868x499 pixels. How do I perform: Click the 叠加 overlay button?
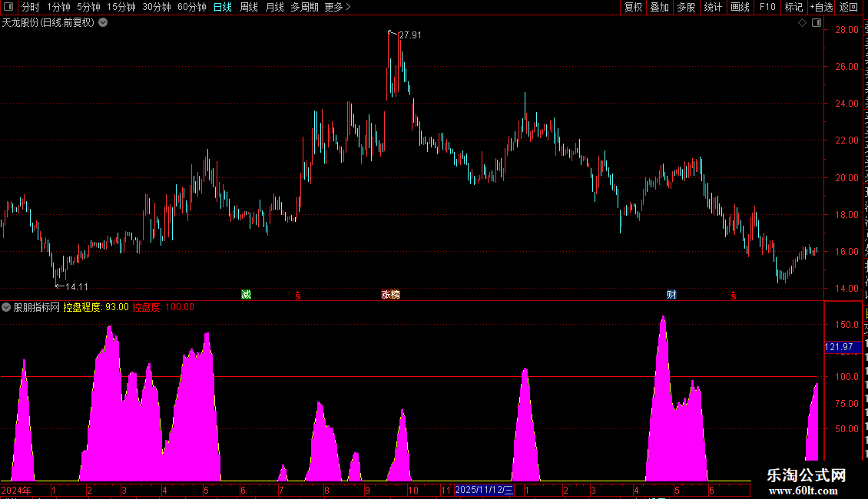point(659,7)
